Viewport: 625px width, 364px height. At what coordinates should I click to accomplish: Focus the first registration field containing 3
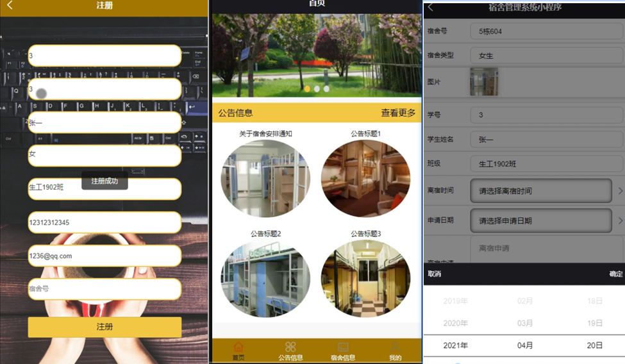[104, 56]
